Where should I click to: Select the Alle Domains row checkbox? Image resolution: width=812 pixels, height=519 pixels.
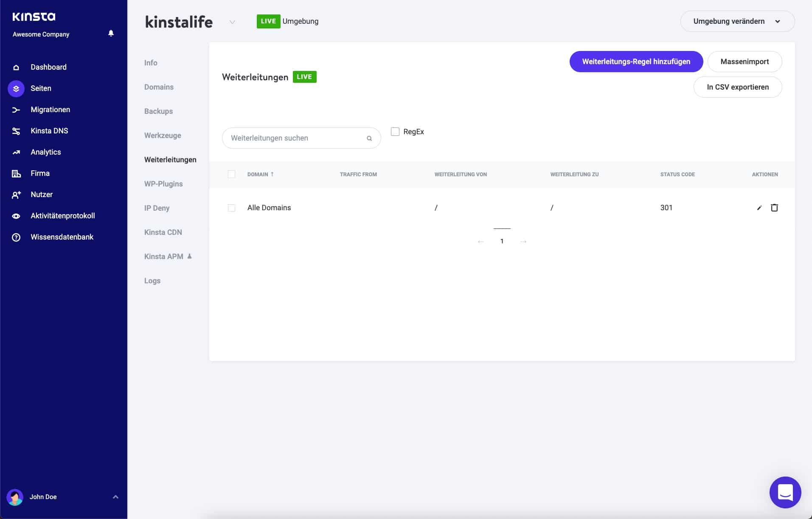coord(231,208)
